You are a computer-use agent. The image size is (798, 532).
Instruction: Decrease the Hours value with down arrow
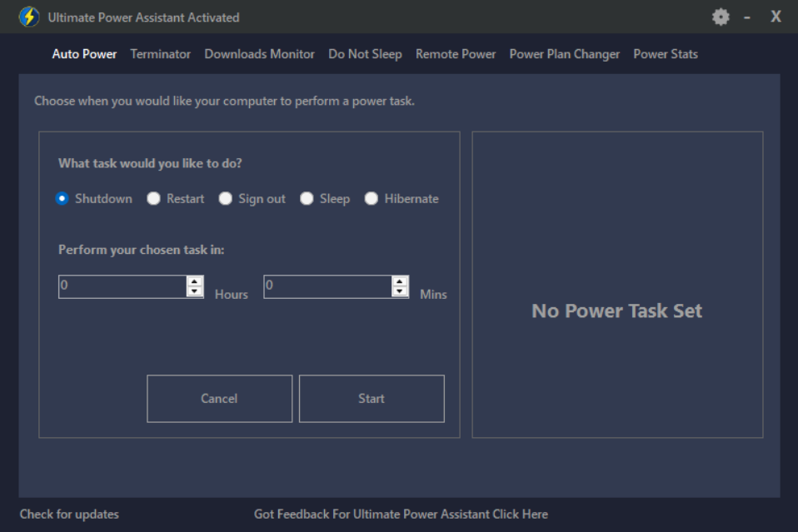pos(194,291)
